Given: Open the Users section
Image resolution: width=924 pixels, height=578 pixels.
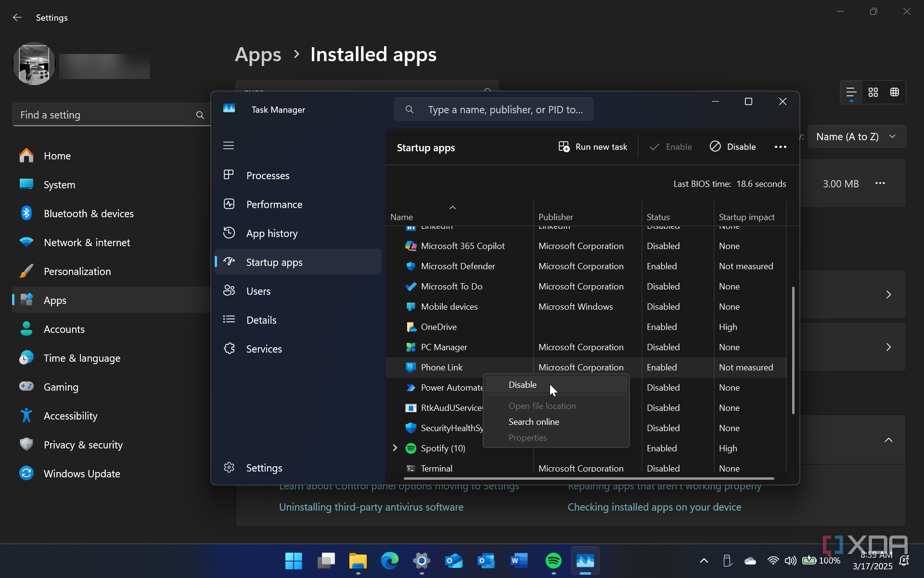Looking at the screenshot, I should click(x=258, y=291).
